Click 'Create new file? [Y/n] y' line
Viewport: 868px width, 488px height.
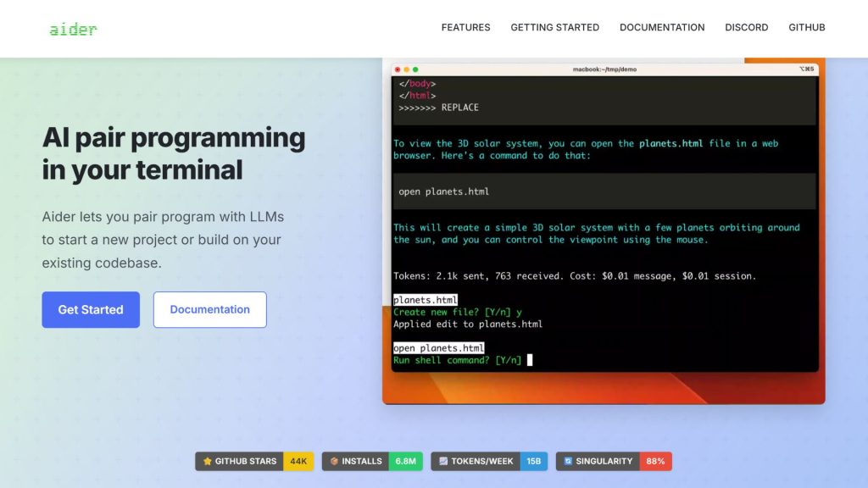point(457,312)
